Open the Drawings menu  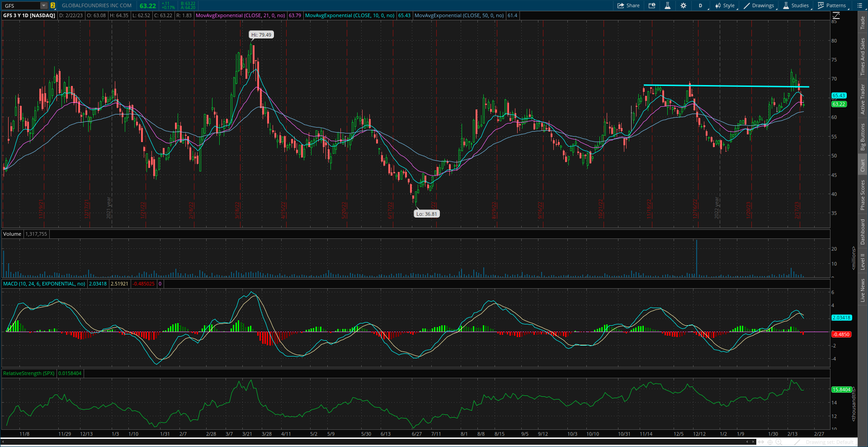(x=759, y=5)
